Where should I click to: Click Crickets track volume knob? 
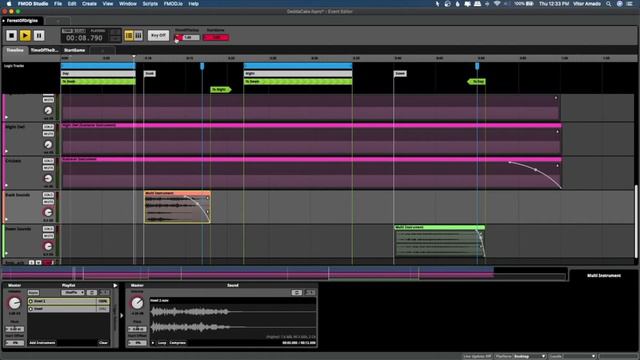pos(48,178)
